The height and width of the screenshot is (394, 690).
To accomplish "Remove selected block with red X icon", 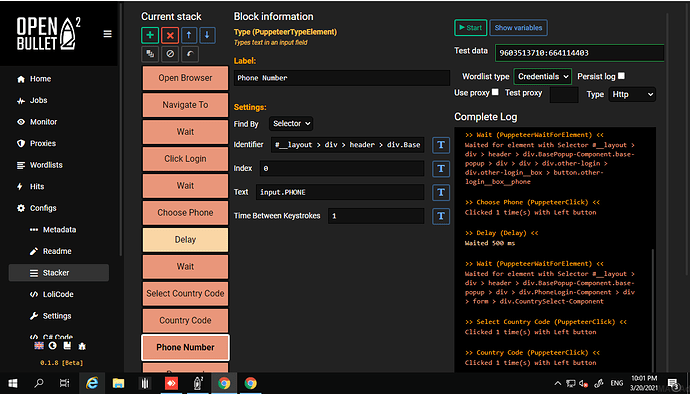I will pos(170,35).
